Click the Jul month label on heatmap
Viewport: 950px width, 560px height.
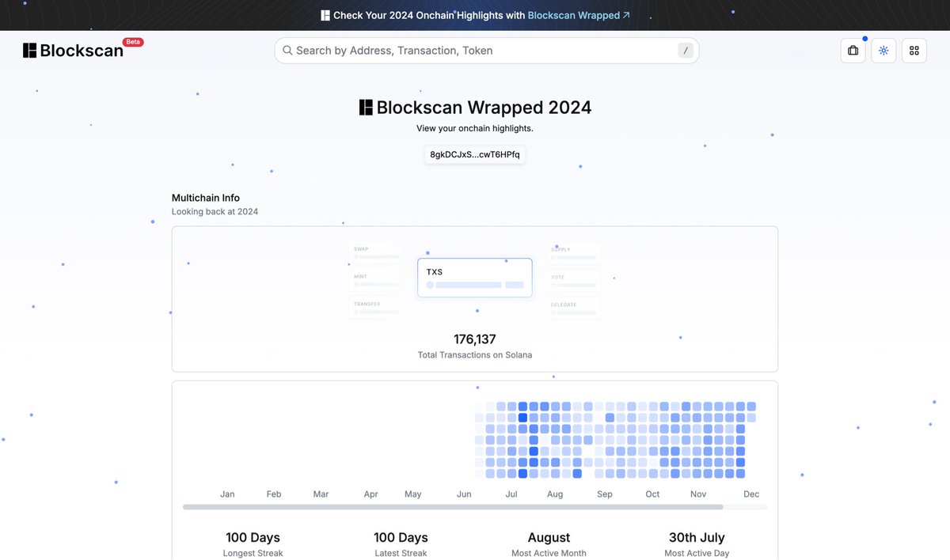coord(511,494)
